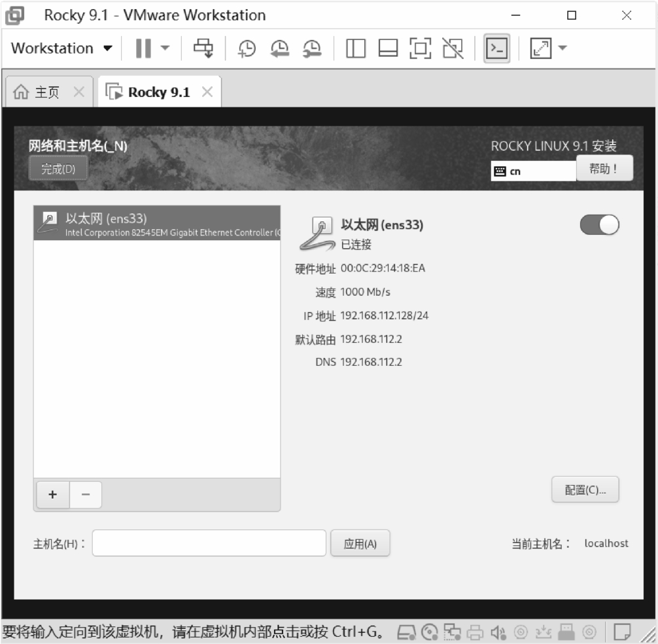Click the hard disk status icon

pyautogui.click(x=406, y=632)
